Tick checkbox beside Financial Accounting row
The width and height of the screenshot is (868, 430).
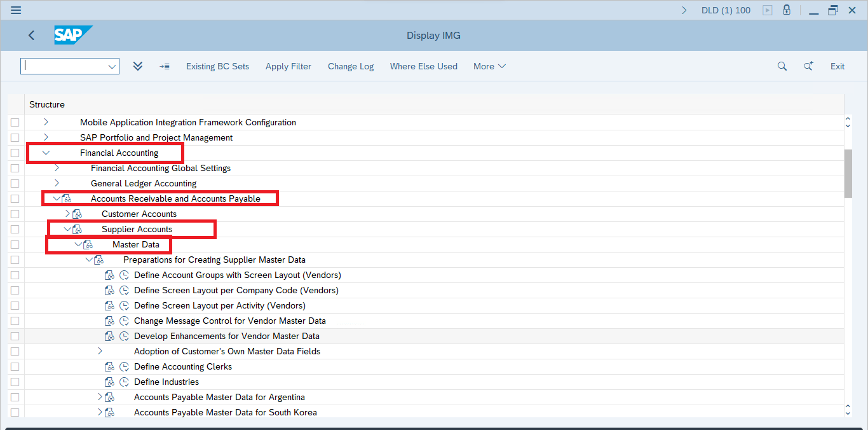coord(15,153)
